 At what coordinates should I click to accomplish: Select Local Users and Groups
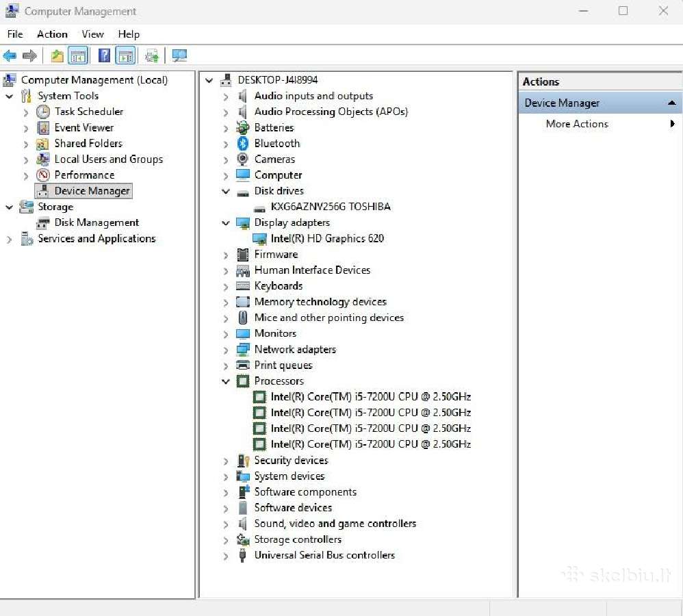(x=109, y=159)
